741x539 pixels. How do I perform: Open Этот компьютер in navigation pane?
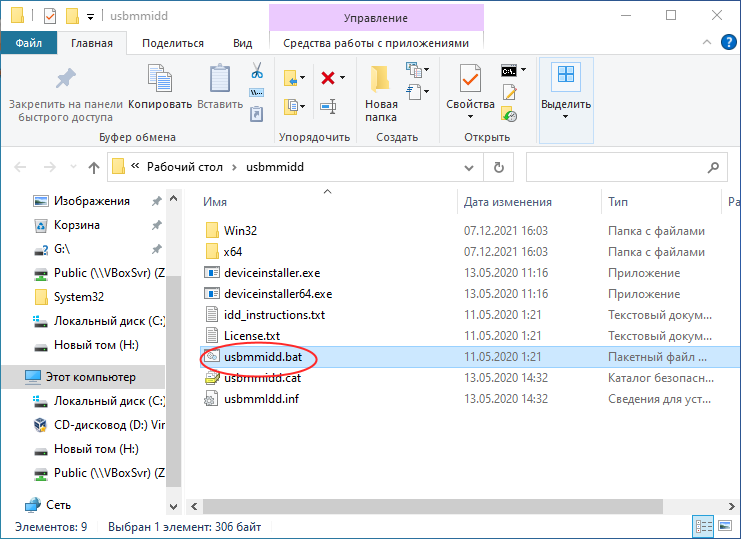coord(90,377)
